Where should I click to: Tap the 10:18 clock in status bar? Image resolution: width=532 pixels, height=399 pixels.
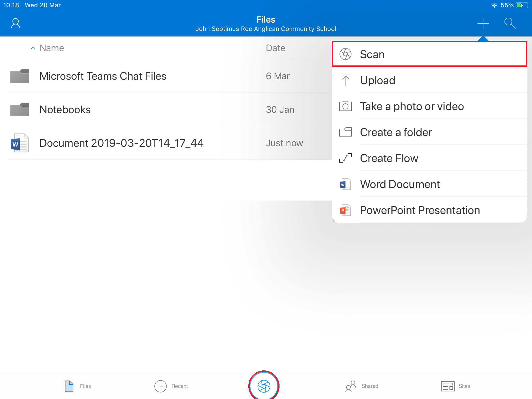tap(11, 5)
